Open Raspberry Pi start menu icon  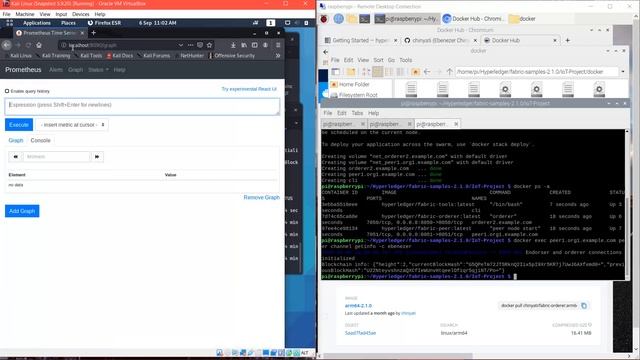tap(324, 19)
